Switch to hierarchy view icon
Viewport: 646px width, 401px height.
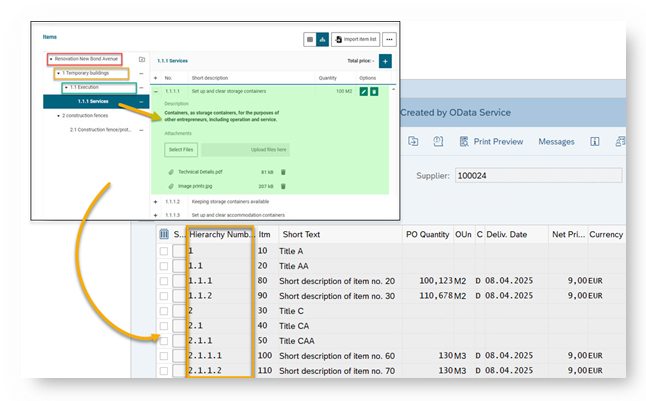click(323, 39)
